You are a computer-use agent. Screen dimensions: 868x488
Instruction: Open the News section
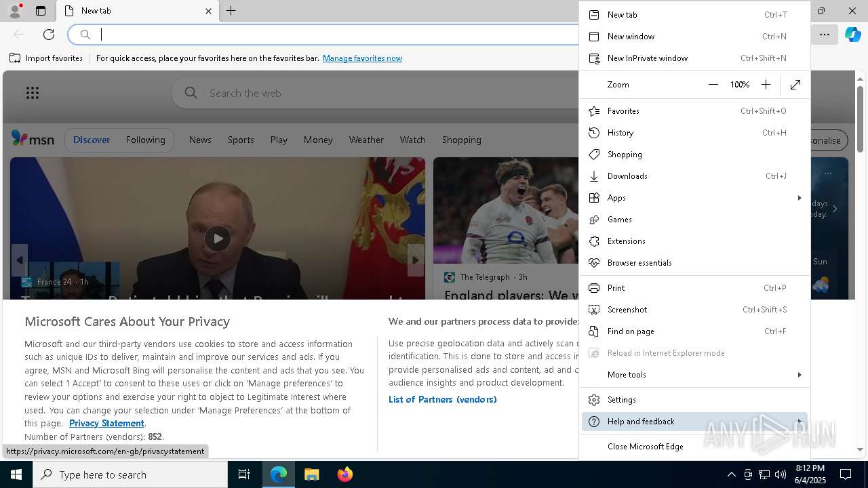click(200, 140)
